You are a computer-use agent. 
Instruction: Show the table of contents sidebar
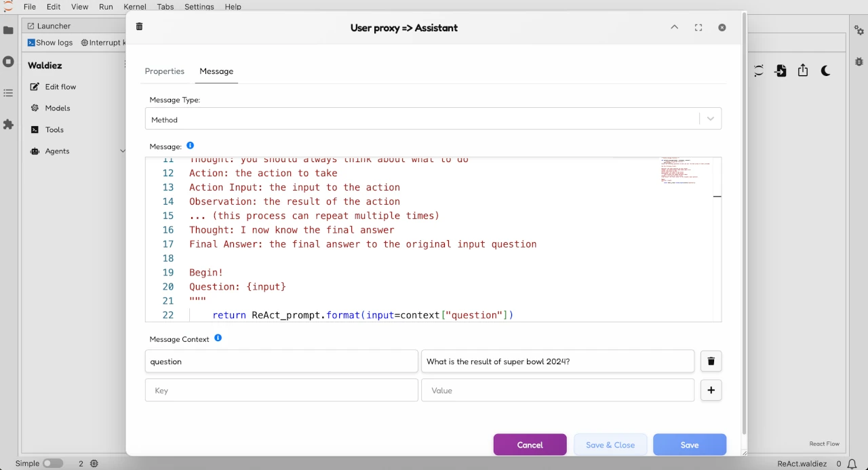[x=8, y=93]
